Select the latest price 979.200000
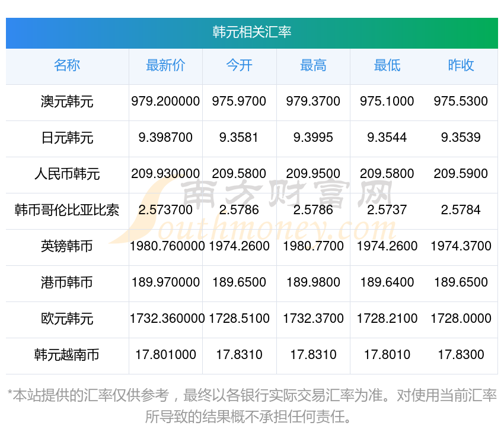 (x=165, y=101)
